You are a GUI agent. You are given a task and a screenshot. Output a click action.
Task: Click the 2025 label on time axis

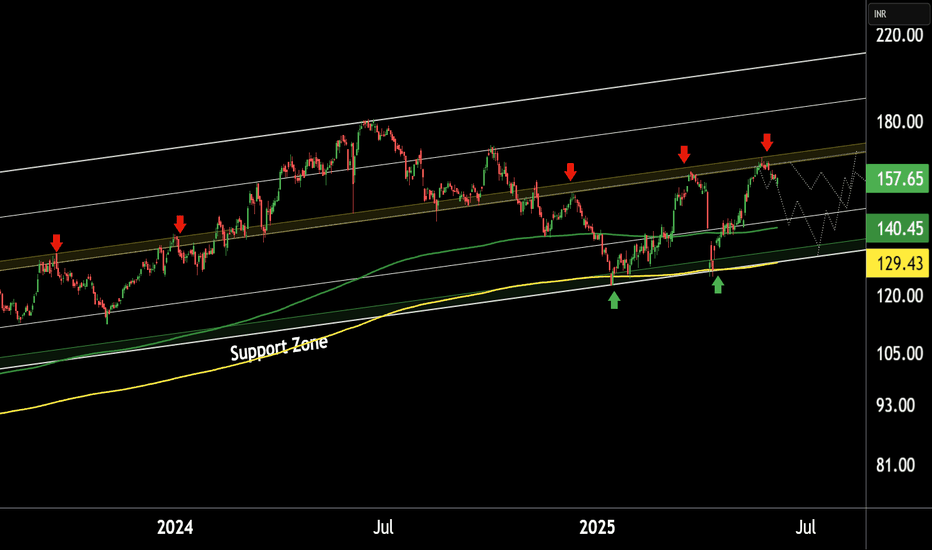597,527
